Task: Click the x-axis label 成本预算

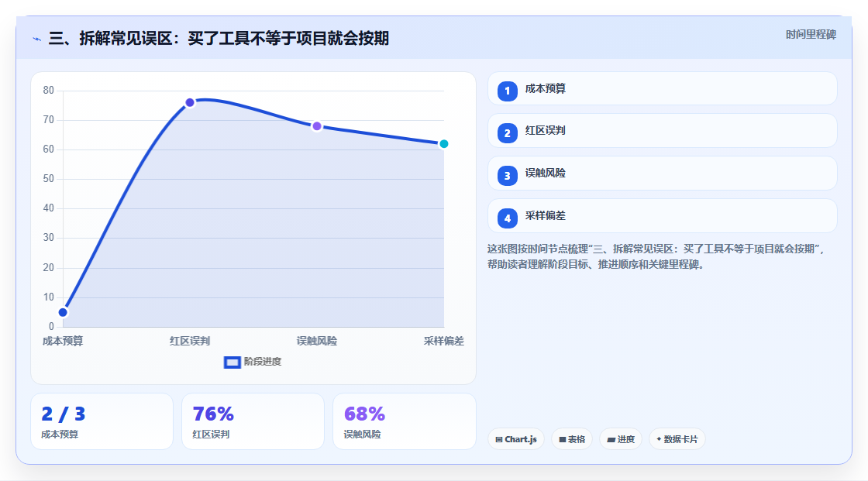Action: (63, 341)
